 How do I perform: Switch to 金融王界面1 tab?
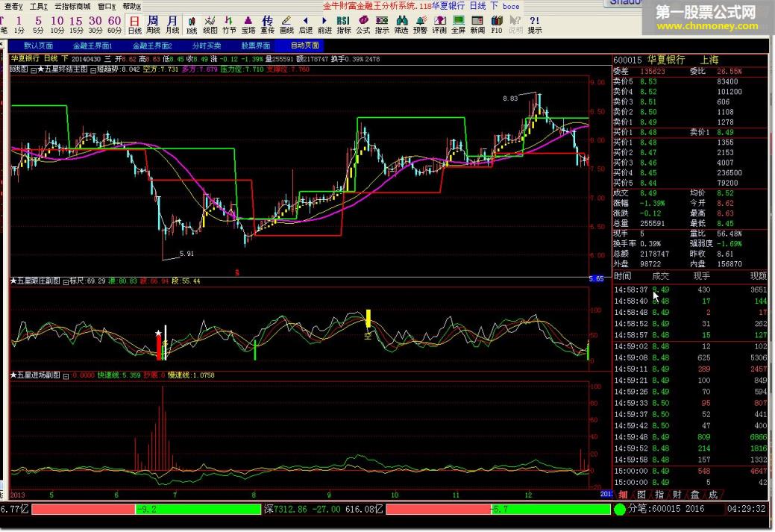click(x=92, y=46)
